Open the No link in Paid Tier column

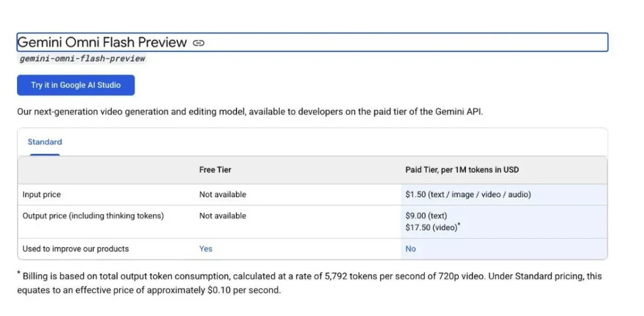point(410,249)
